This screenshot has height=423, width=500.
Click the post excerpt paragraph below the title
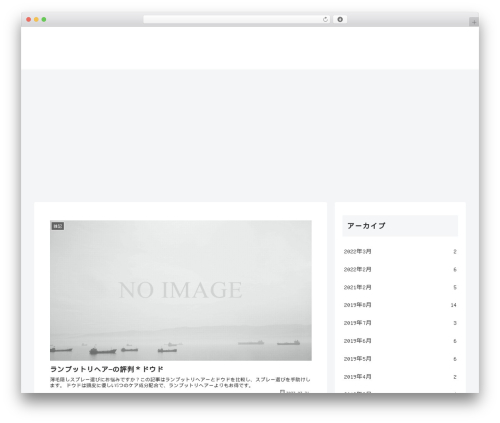point(180,382)
